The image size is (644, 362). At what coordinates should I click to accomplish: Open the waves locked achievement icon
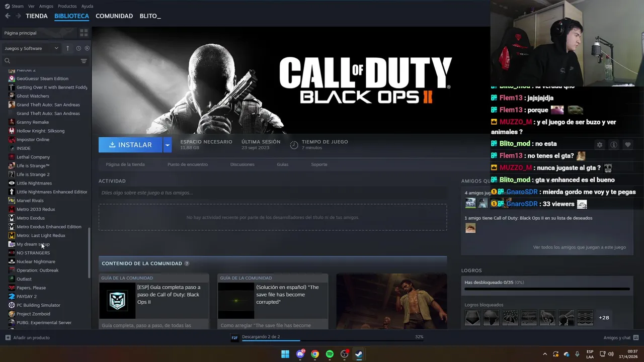(x=585, y=318)
